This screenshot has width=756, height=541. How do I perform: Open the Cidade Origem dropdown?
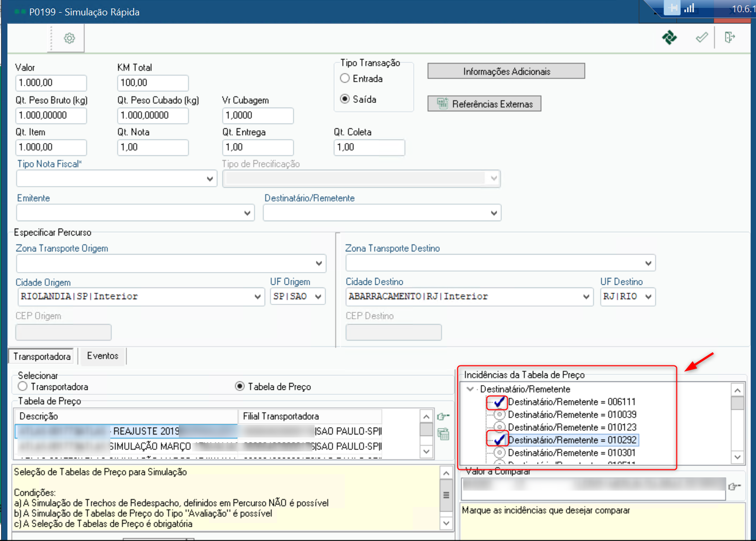tap(258, 296)
